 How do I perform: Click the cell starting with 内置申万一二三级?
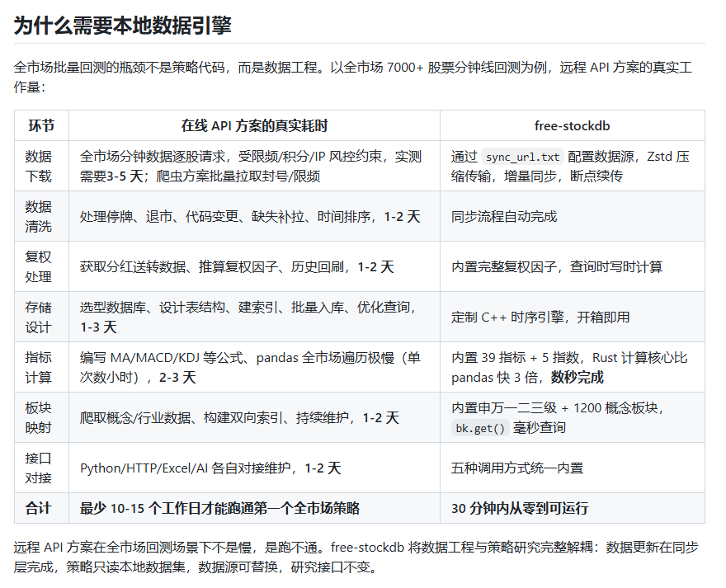tap(573, 417)
